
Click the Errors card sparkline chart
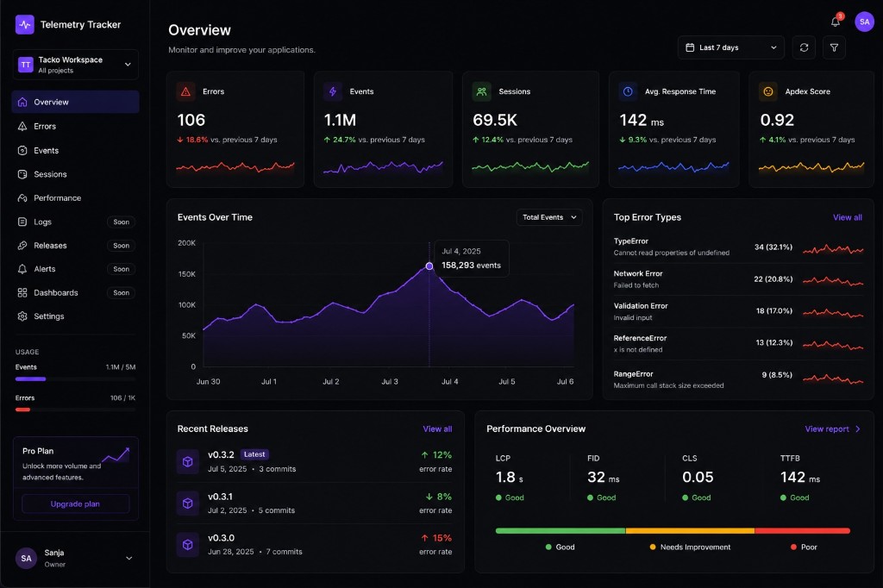[235, 166]
